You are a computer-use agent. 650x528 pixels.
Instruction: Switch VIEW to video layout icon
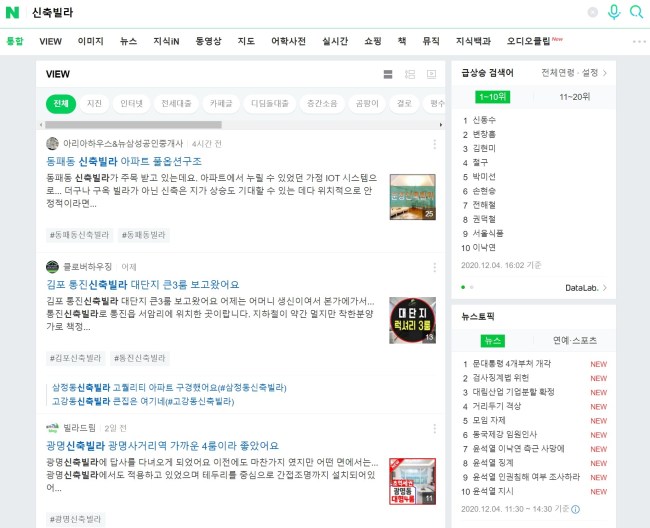432,74
